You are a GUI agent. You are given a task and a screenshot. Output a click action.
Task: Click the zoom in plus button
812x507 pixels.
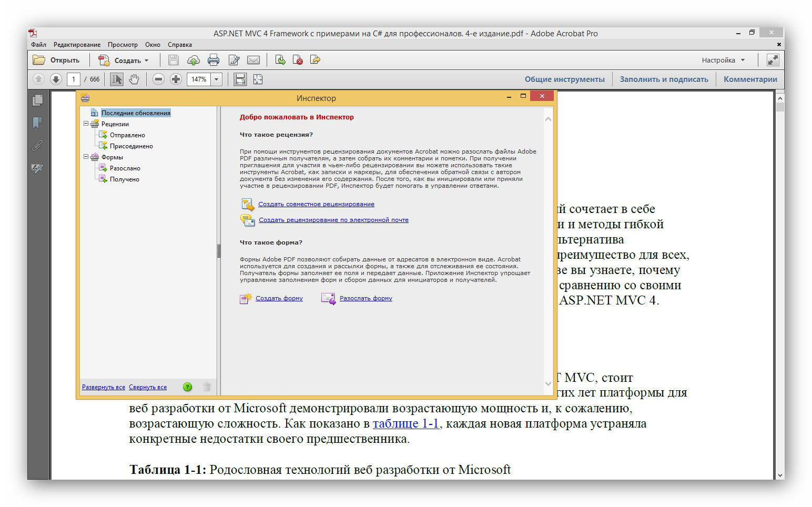[x=176, y=79]
